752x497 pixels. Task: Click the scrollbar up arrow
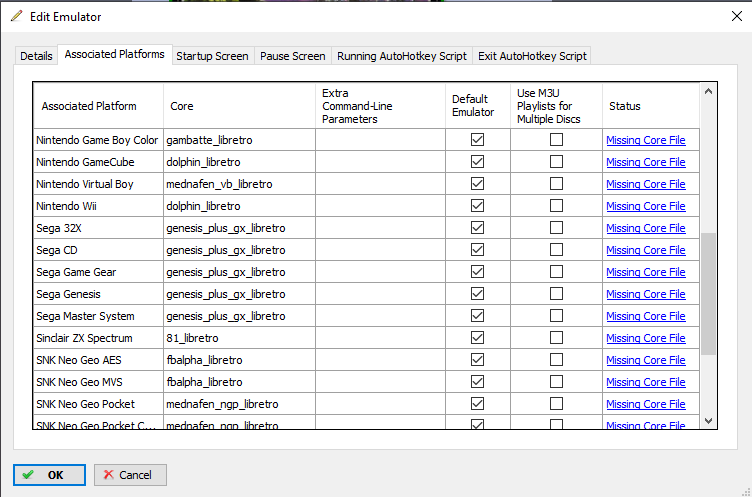point(708,92)
